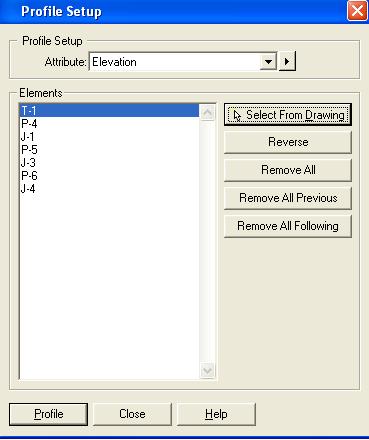Select pipe P-4 in the list

click(x=110, y=124)
